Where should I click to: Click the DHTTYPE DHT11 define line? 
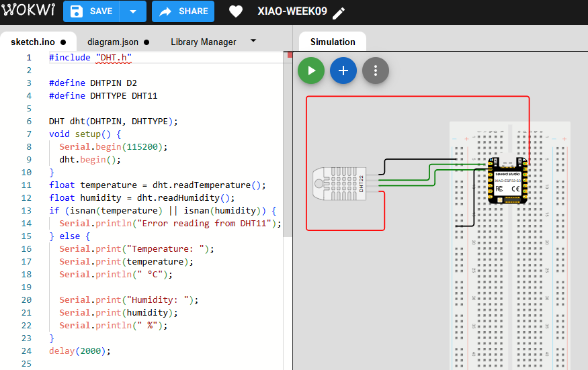(103, 96)
